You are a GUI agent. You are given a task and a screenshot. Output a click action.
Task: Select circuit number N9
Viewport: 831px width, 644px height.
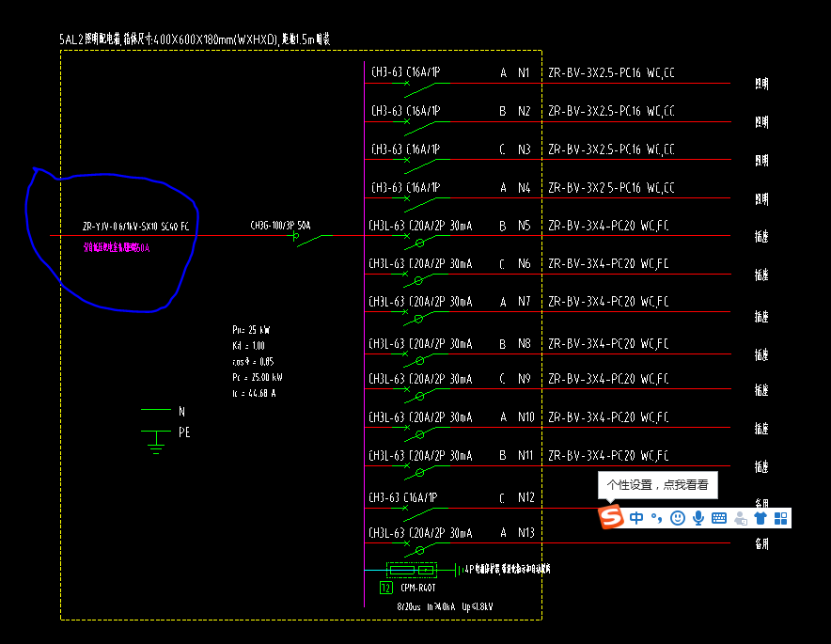click(x=524, y=379)
